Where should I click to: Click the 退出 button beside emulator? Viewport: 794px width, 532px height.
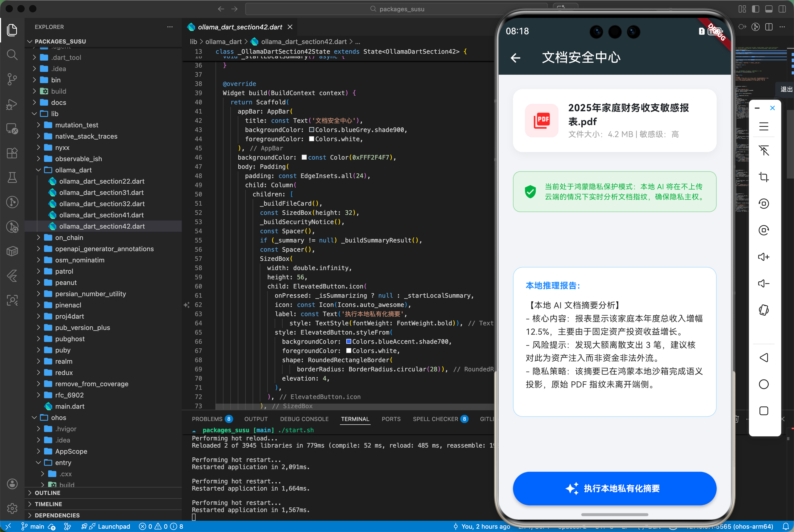point(786,89)
